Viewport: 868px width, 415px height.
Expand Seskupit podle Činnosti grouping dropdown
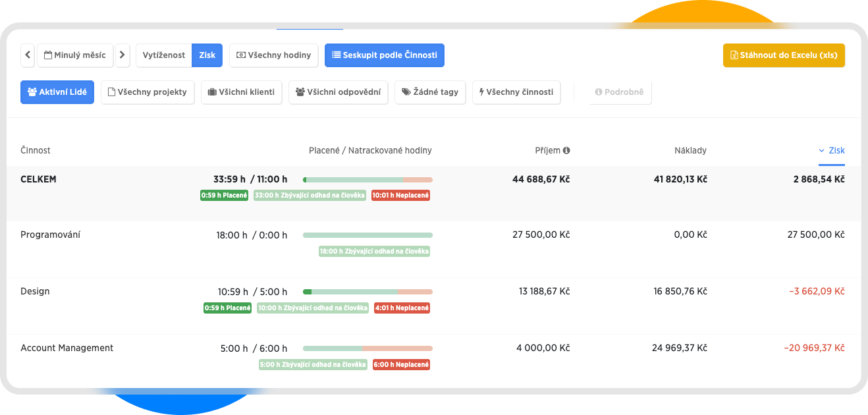tap(385, 55)
